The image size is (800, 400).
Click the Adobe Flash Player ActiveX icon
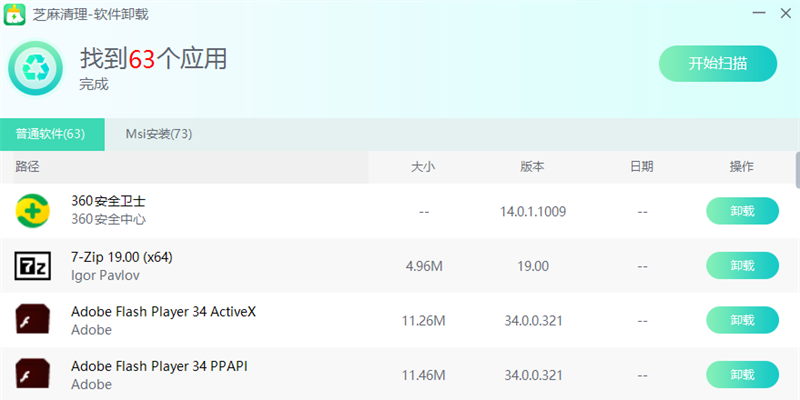pyautogui.click(x=32, y=320)
